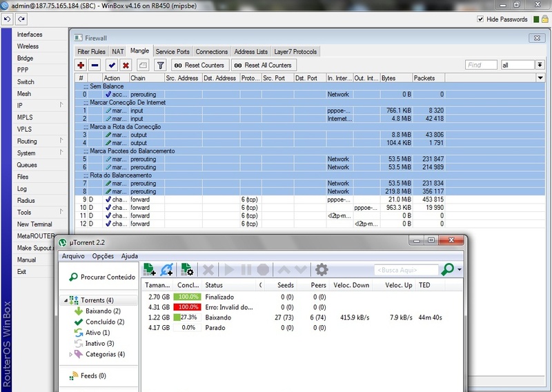Toggle Hide Passwords checkbox
Viewport: 552px width, 392px height.
pyautogui.click(x=480, y=19)
